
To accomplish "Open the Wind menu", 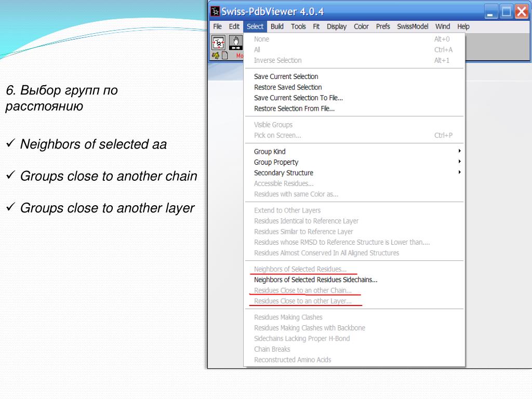I will coord(443,26).
